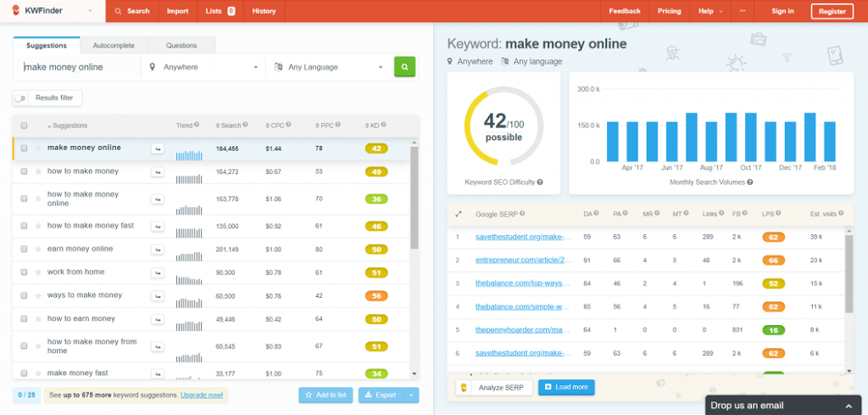The width and height of the screenshot is (868, 415).
Task: Star the 'ways to make money' keyword
Action: pos(38,296)
